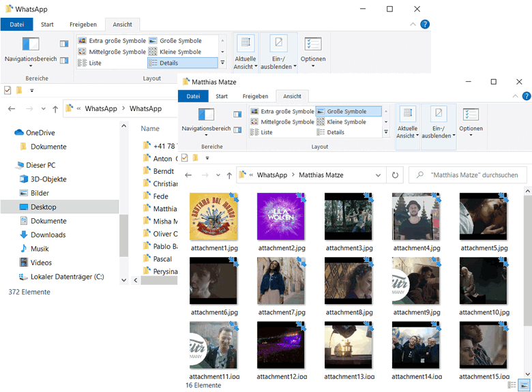Open the address bar history dropdown in Matthias Matze
532x392 pixels.
[x=378, y=175]
